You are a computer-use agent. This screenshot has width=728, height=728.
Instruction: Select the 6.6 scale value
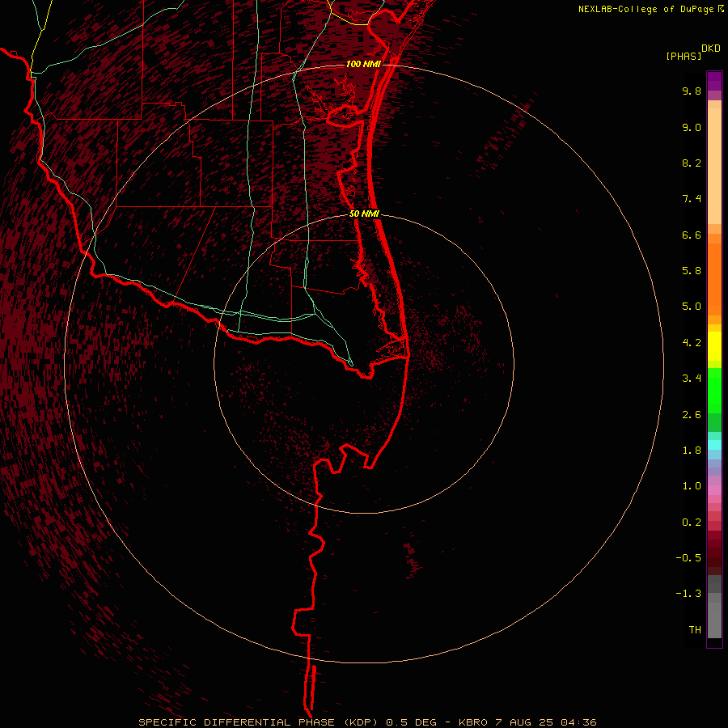coord(692,235)
